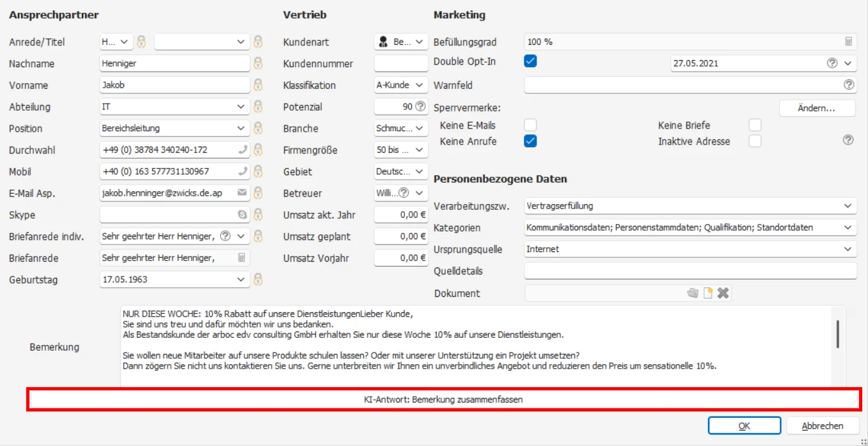Dial the Mobil number via phone icon
Screen dimensions: 868x446
tap(242, 171)
